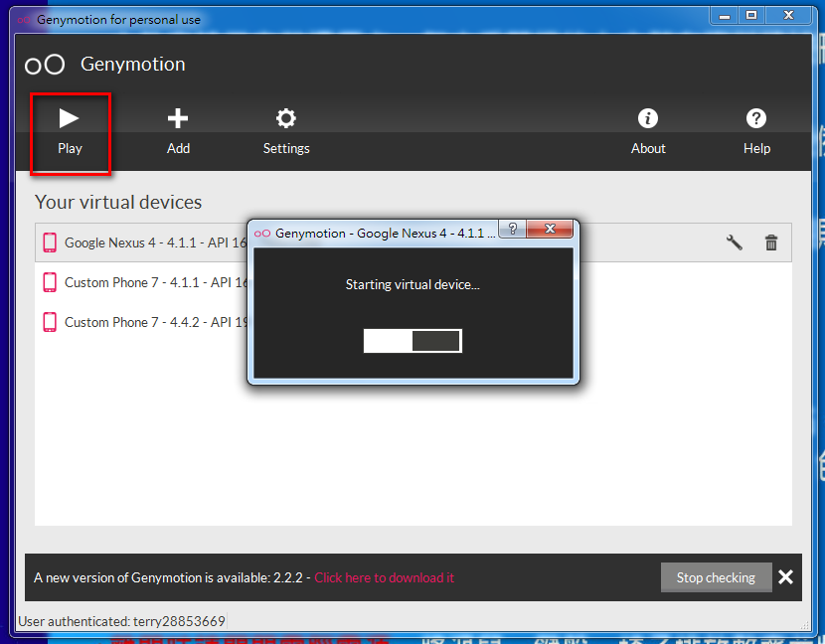Click Genymotion icon in main title bar
Image resolution: width=825 pixels, height=644 pixels.
pyautogui.click(x=24, y=20)
